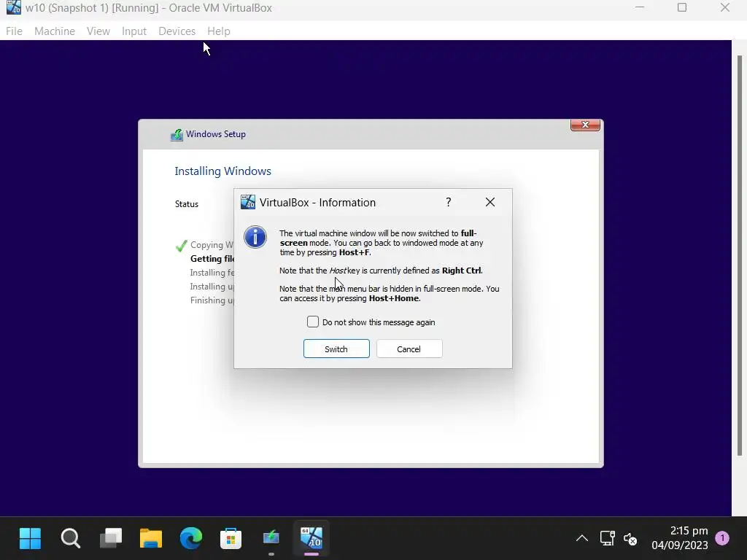Viewport: 747px width, 560px height.
Task: Click the blue information icon
Action: [255, 237]
